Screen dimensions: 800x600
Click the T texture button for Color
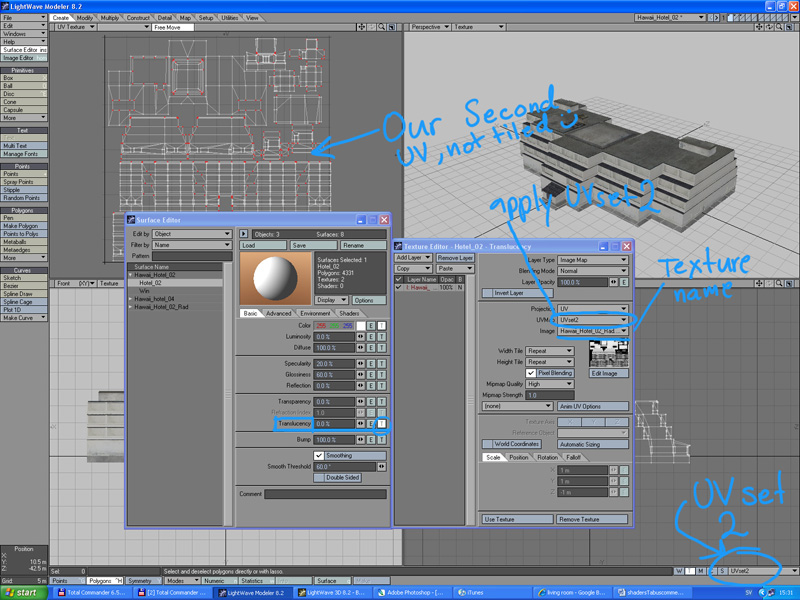382,326
